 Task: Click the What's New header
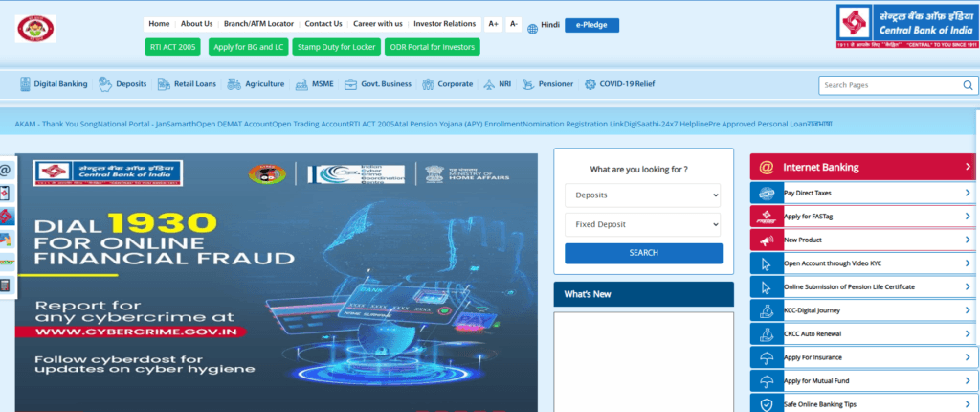(644, 294)
